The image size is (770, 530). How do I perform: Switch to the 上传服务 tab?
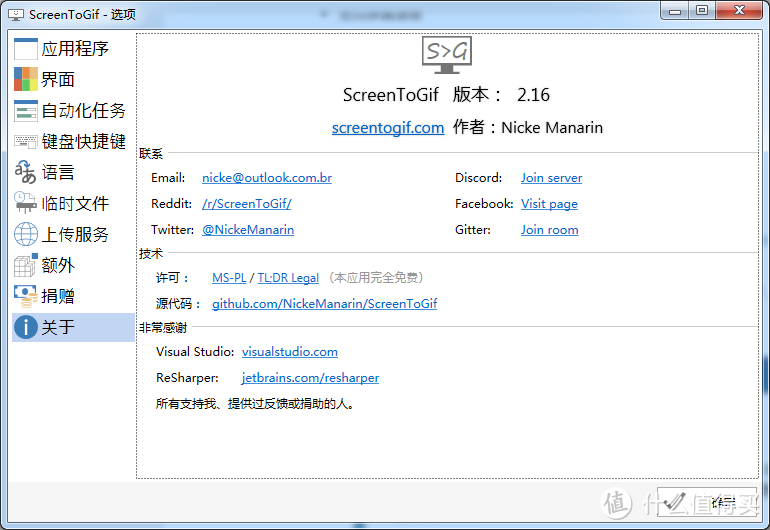[73, 234]
